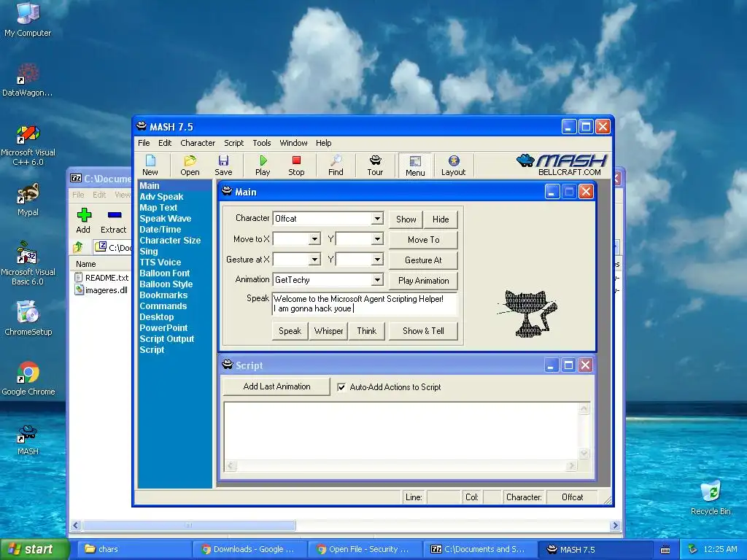Select Speak Wave in the side panel
Screen dimensions: 747x560
(166, 219)
